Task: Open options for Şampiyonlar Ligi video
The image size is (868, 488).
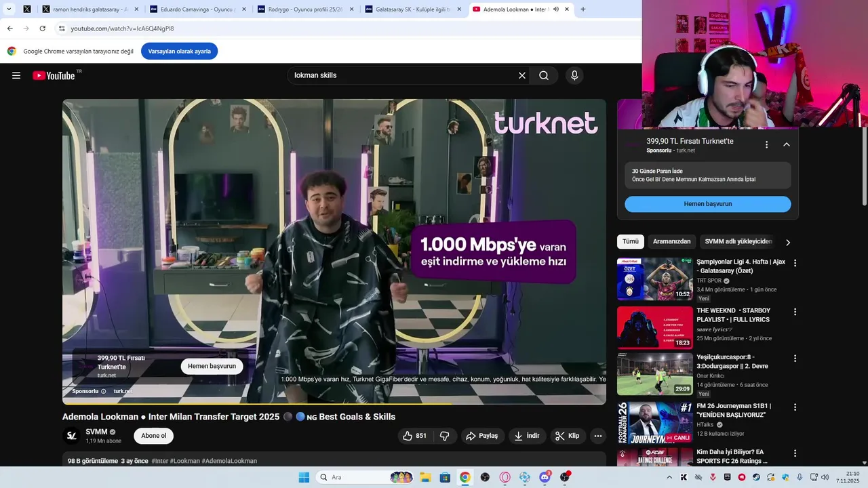Action: click(795, 263)
